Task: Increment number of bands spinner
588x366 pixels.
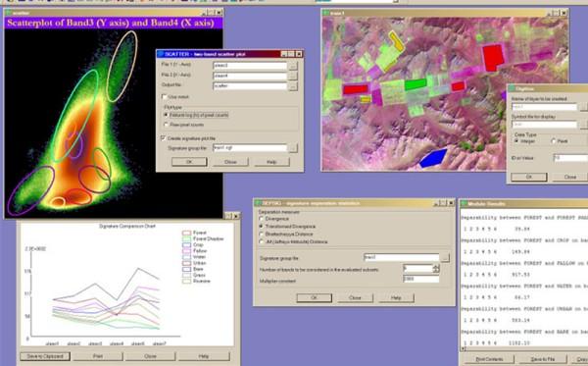Action: [436, 267]
